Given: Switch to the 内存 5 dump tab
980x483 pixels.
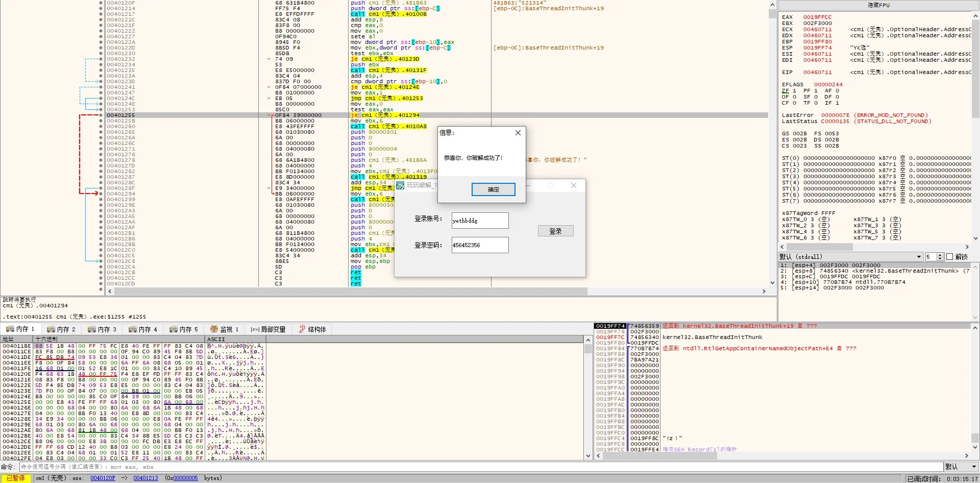Looking at the screenshot, I should 184,329.
